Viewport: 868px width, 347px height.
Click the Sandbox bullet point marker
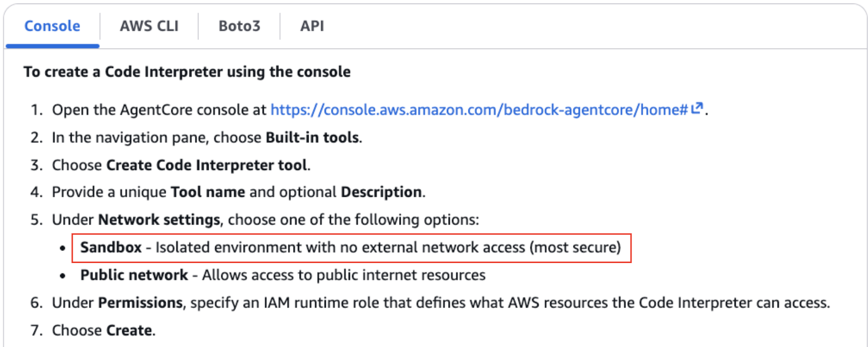[x=63, y=247]
